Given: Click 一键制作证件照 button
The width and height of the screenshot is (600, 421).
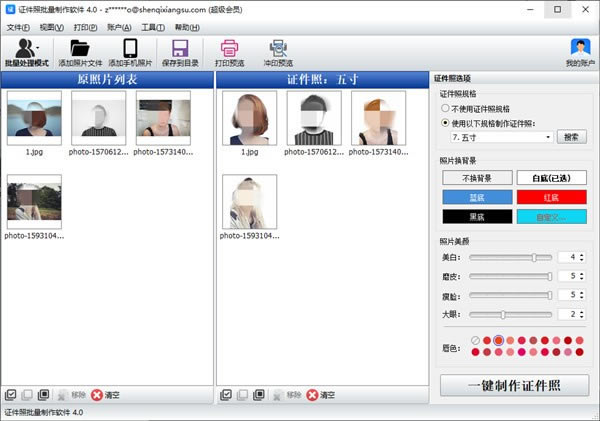Looking at the screenshot, I should point(514,385).
